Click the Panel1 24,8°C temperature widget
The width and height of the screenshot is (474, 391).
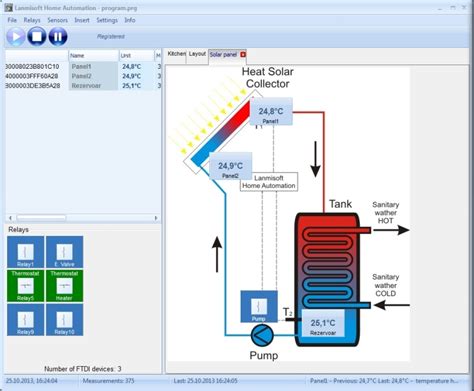(x=271, y=112)
